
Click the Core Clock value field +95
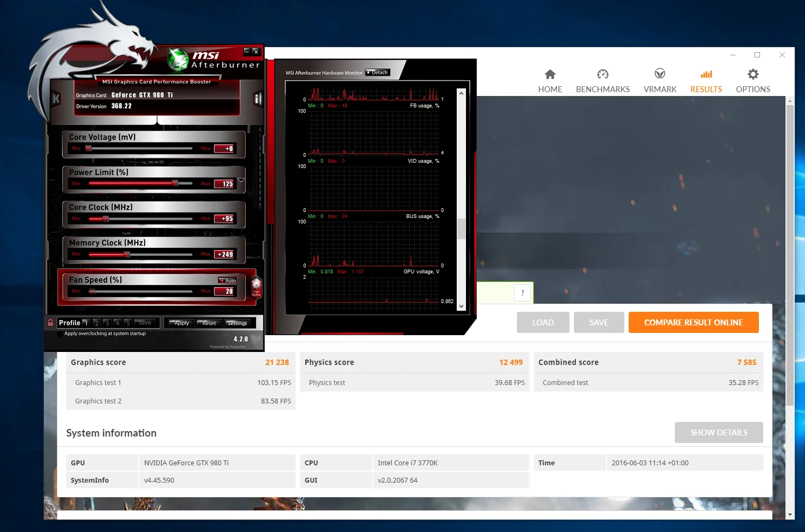tap(225, 219)
